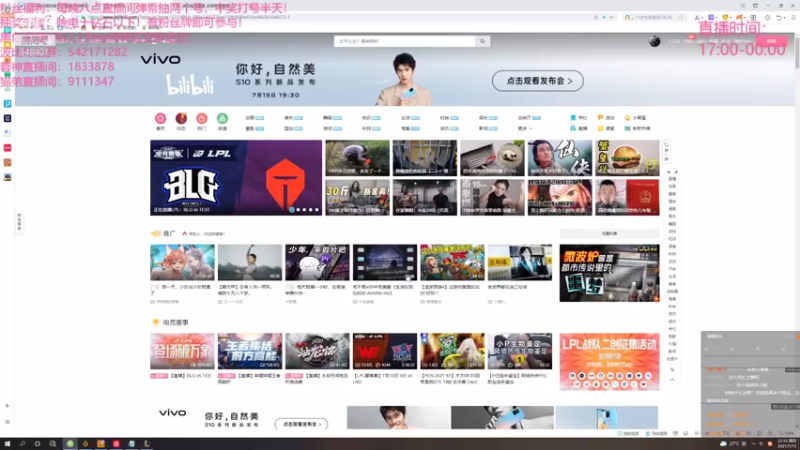Select the 音乐 category tab
Viewport: 800px width, 450px height.
pos(293,118)
